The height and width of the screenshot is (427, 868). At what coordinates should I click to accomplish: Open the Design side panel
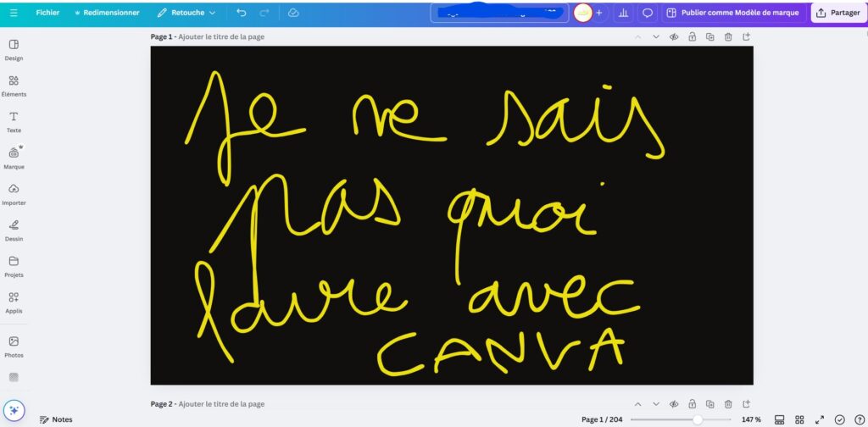point(14,50)
